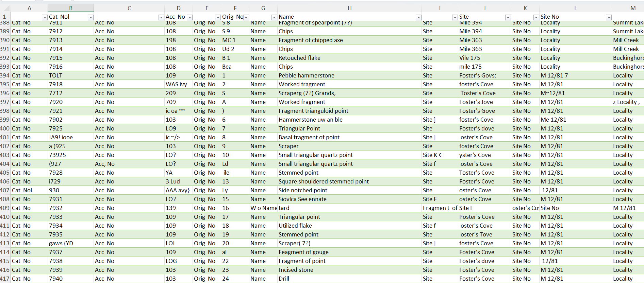
Task: Select column M header
Action: point(633,8)
